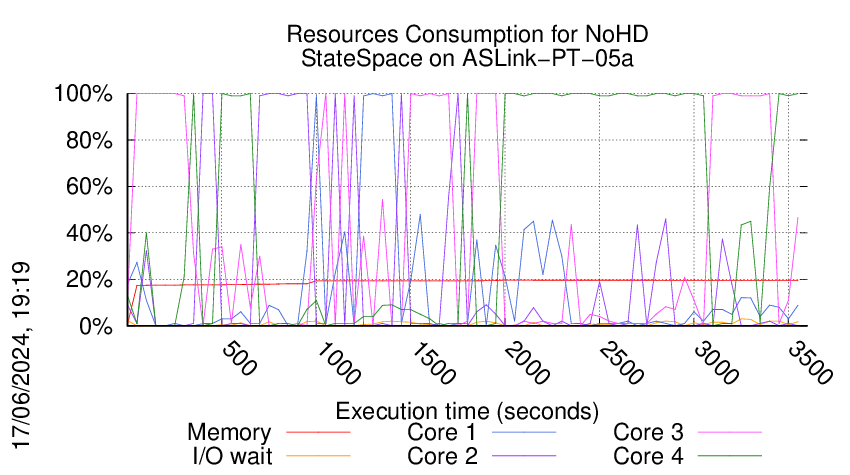Click the blue Core 1 legend line sample

(524, 432)
